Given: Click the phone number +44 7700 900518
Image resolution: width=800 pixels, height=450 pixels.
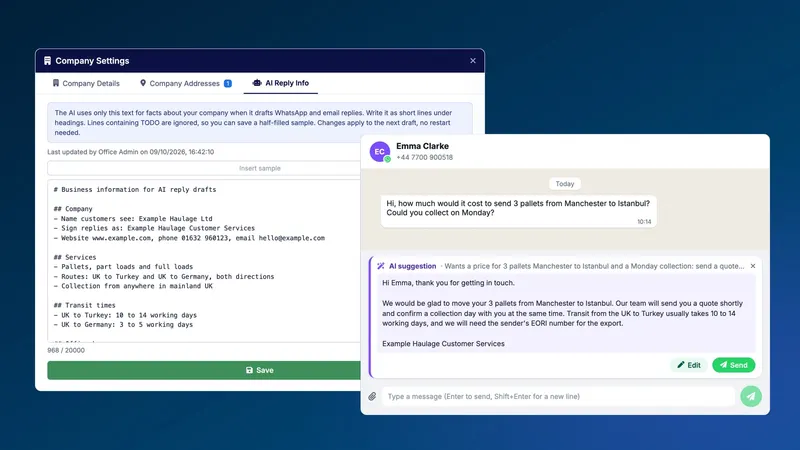Looking at the screenshot, I should pos(424,157).
